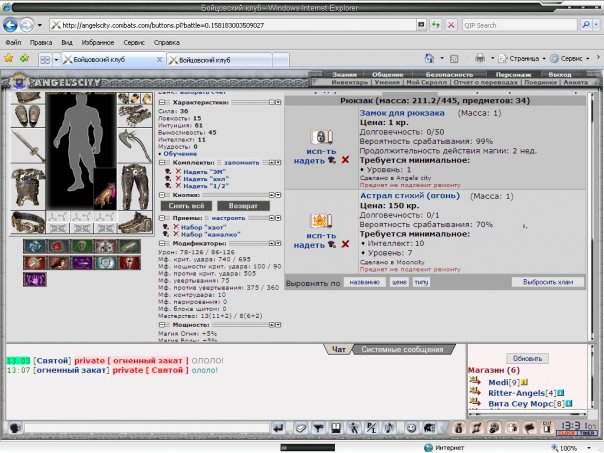Activate the purple hand technique icon
This screenshot has width=604, height=453.
(35, 279)
